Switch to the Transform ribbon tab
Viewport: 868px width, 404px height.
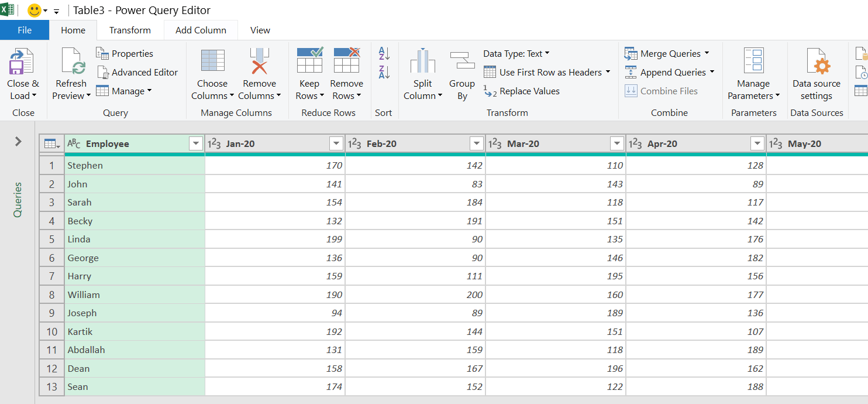(129, 30)
